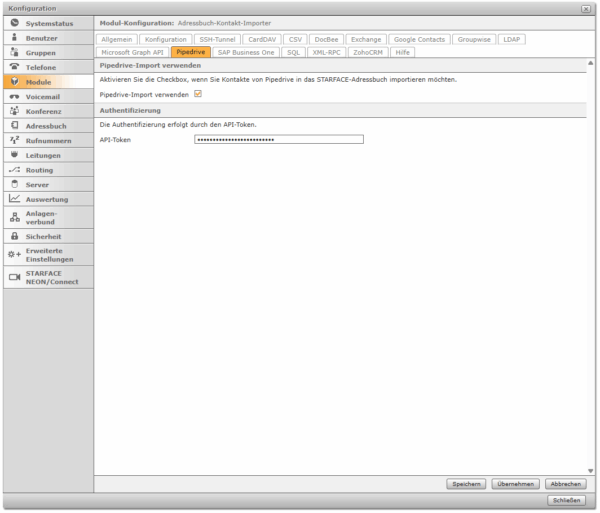
Task: Switch to the Konfiguration tab
Action: (166, 39)
